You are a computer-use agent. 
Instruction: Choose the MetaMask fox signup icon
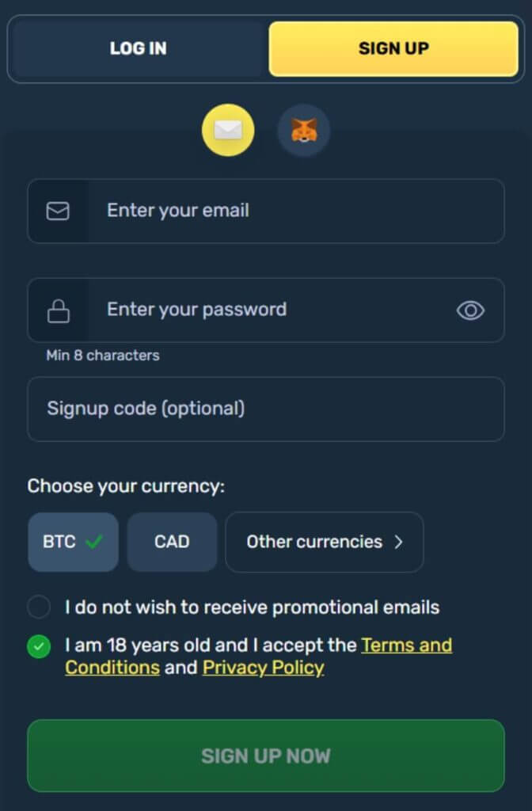click(x=304, y=131)
